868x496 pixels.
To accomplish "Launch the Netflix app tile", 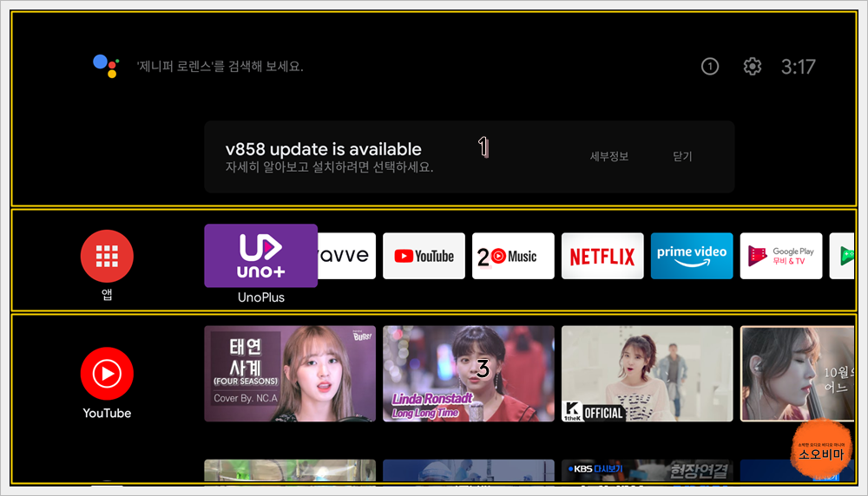I will click(x=602, y=256).
